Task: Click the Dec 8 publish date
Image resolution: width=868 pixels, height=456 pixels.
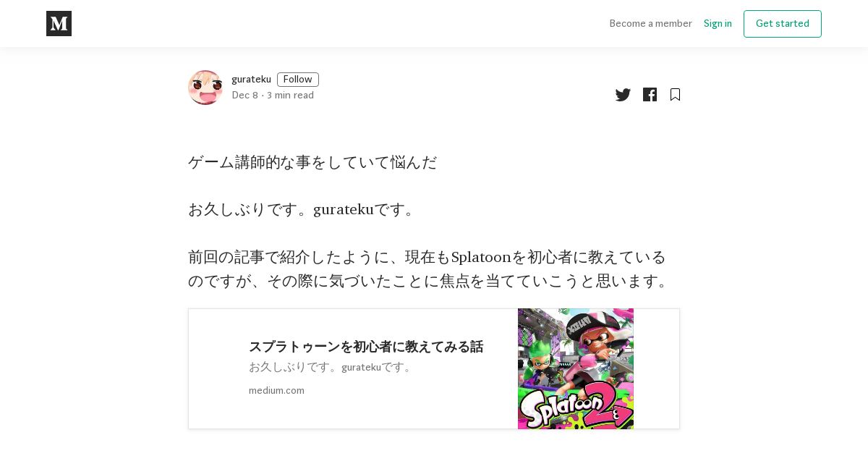Action: [x=244, y=96]
